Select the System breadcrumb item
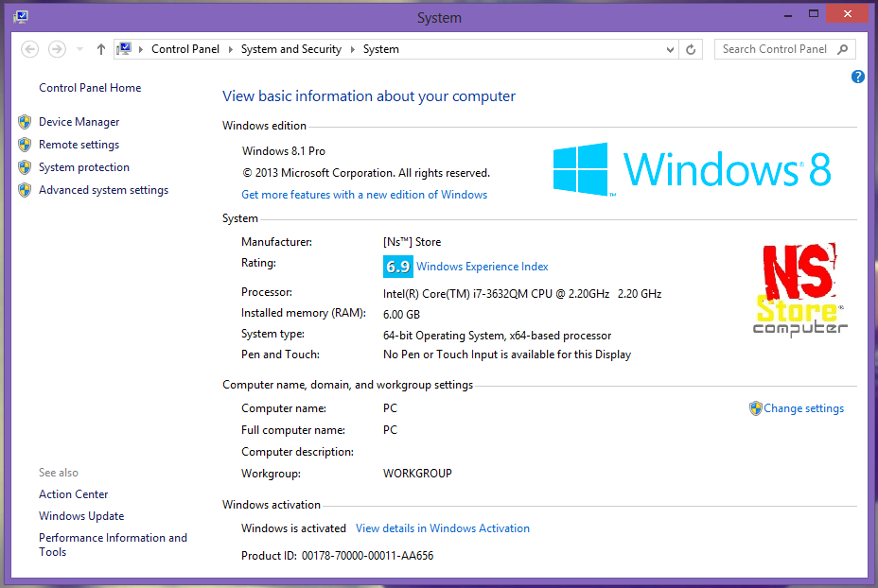This screenshot has width=878, height=588. [380, 49]
